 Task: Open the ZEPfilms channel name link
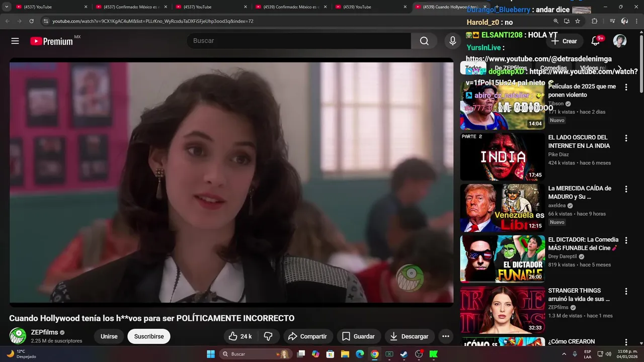click(44, 332)
